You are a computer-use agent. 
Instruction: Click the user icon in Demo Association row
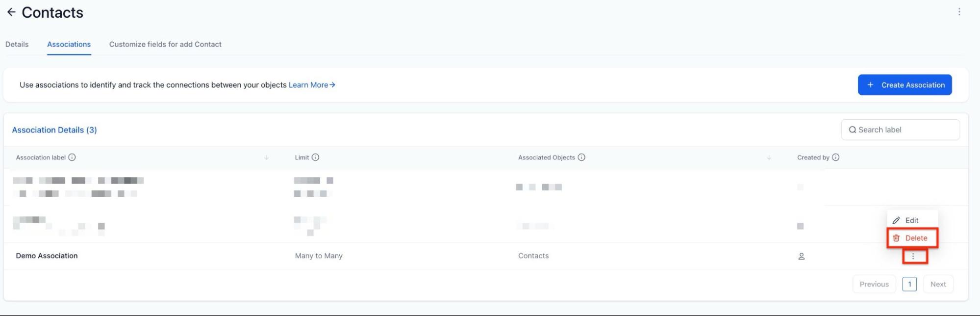pyautogui.click(x=801, y=256)
